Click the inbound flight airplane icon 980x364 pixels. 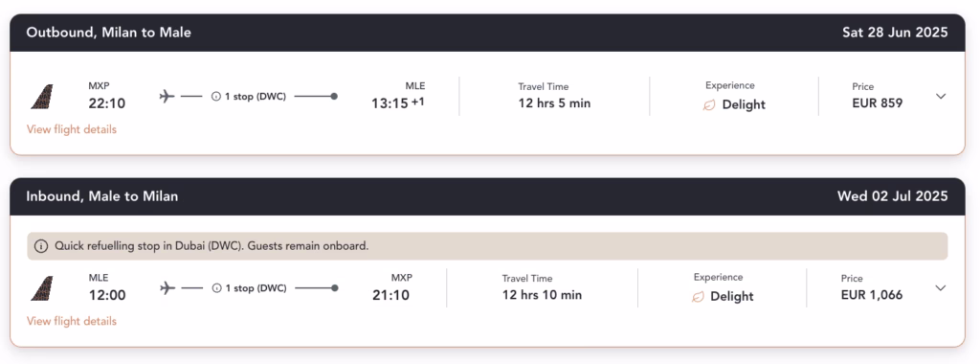pos(167,287)
